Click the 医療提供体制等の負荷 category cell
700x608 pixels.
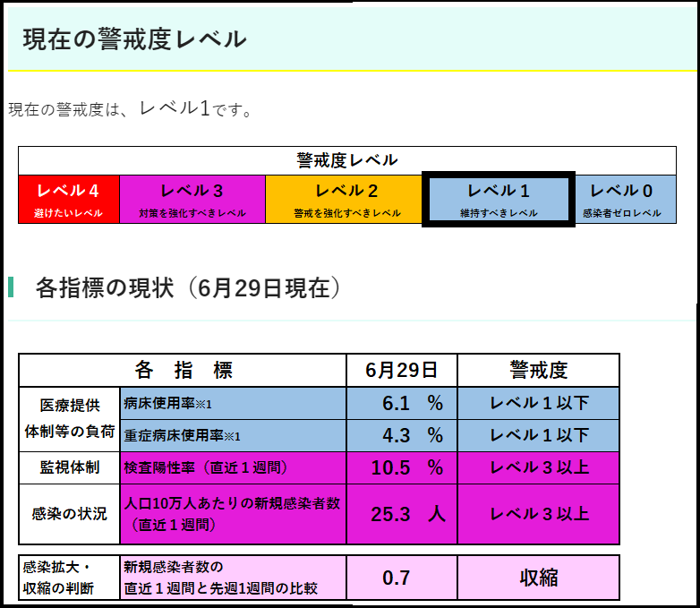70,419
